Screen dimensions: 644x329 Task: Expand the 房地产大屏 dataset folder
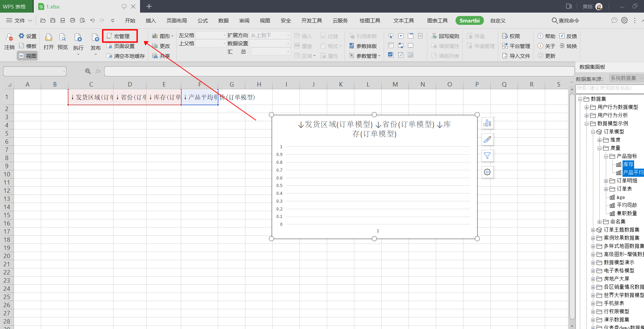[x=593, y=279]
